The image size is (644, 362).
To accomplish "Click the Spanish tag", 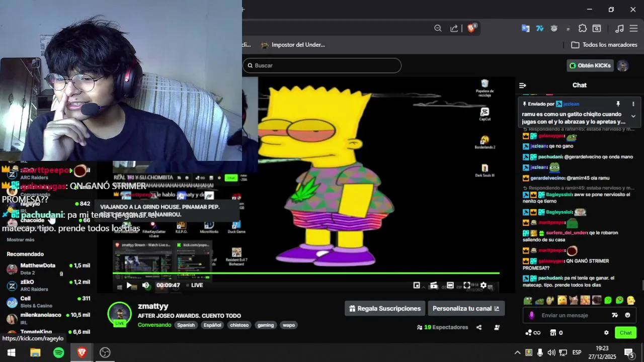I will coord(186,325).
